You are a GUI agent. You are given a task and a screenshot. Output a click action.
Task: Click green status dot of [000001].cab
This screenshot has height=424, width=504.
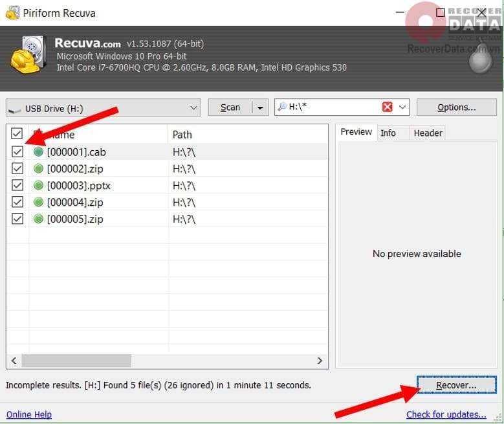click(38, 151)
